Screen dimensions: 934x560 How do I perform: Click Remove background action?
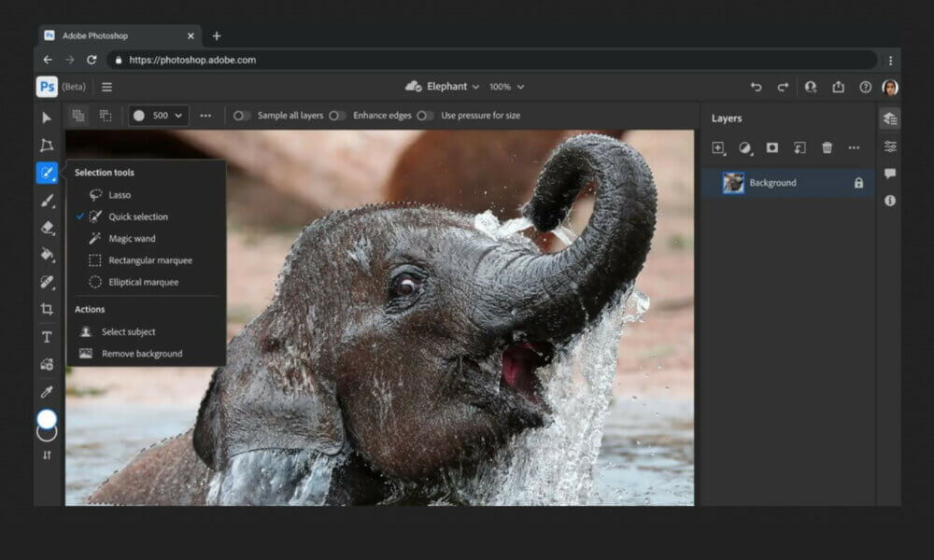click(x=141, y=354)
